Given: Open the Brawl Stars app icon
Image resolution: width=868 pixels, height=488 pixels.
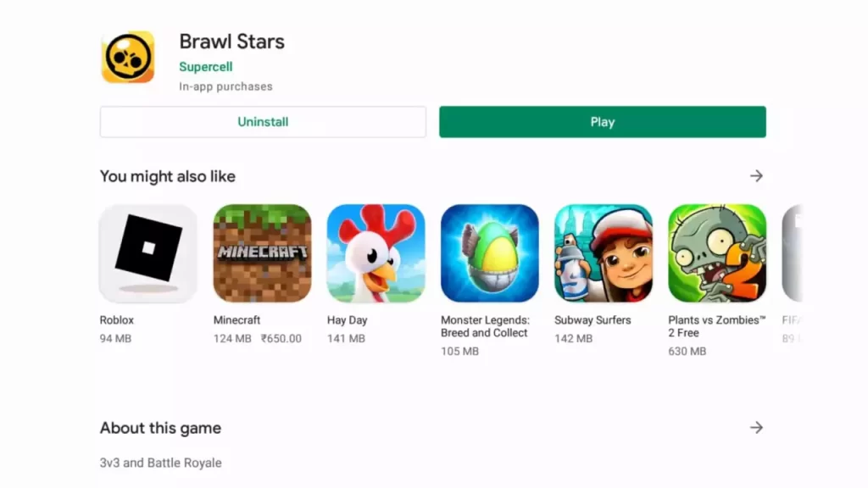Looking at the screenshot, I should point(128,57).
